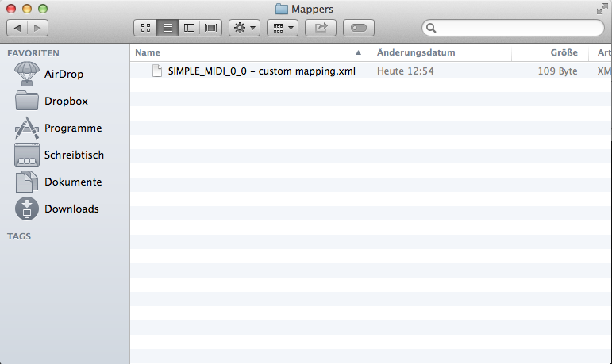Click the Share toolbar button
The width and height of the screenshot is (612, 364).
click(x=321, y=28)
